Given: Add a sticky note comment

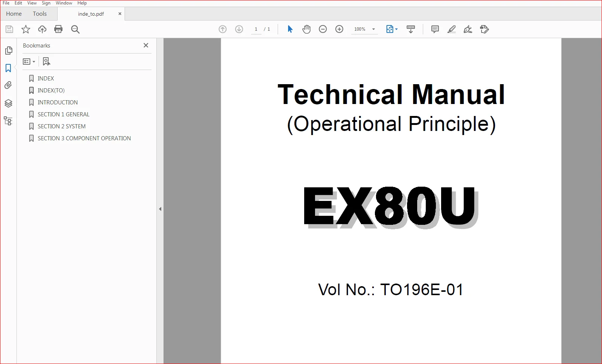Looking at the screenshot, I should [x=435, y=29].
